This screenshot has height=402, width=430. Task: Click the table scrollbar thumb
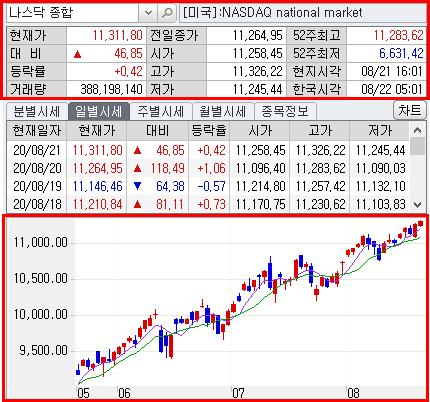click(417, 146)
